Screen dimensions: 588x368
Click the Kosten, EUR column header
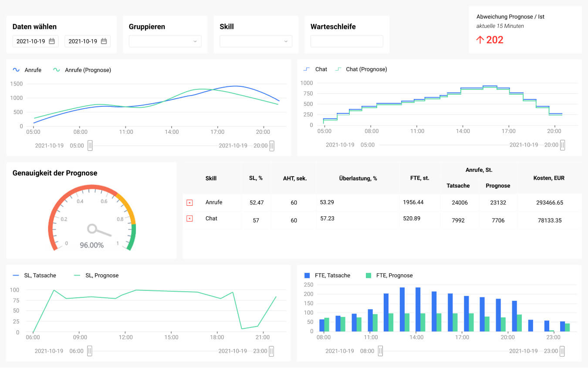549,178
